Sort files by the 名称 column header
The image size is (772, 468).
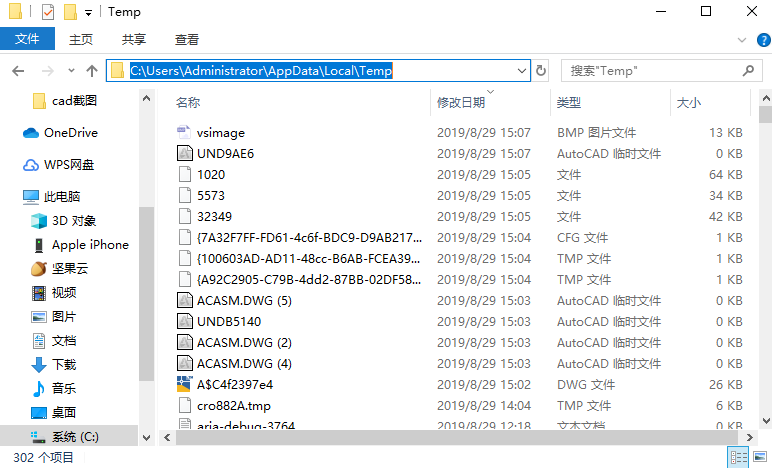click(x=188, y=102)
